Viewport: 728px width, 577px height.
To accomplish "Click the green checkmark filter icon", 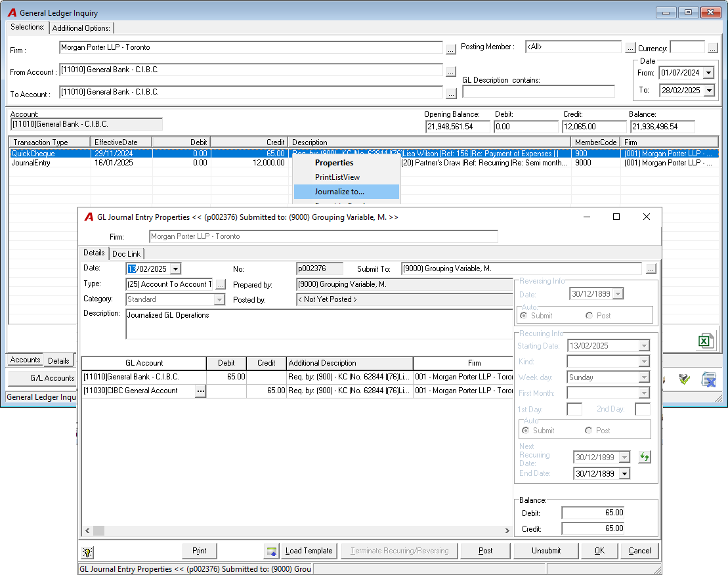I will pos(684,379).
